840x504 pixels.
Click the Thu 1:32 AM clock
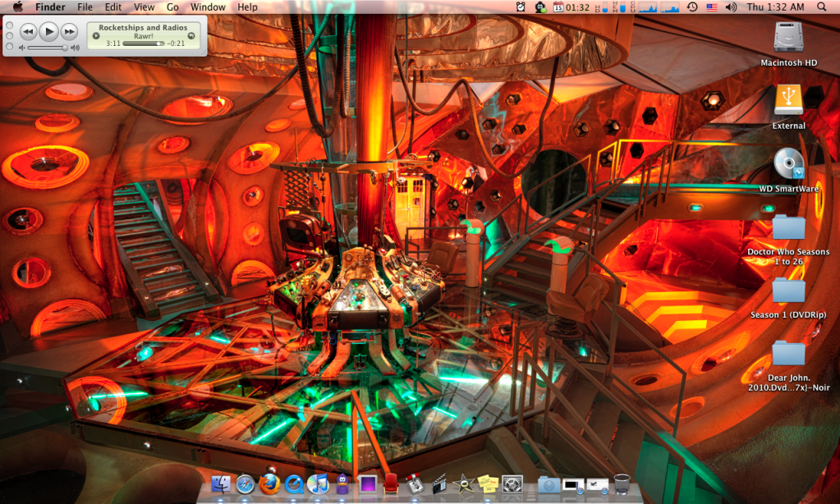point(775,7)
